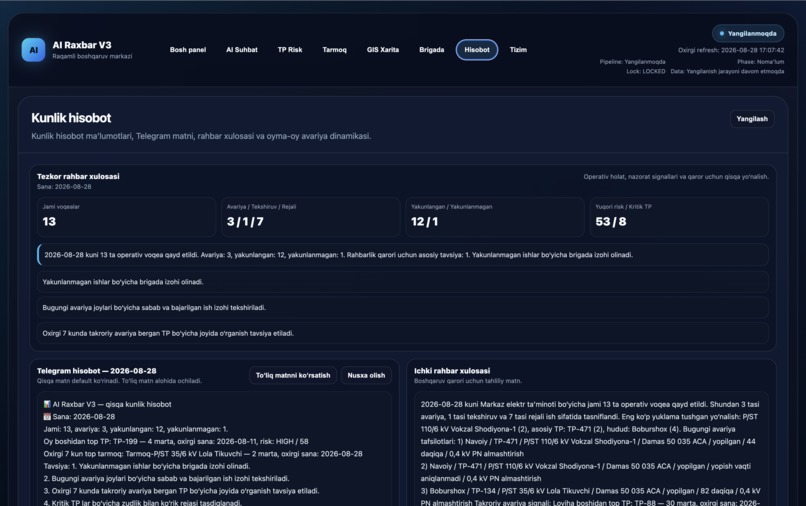The width and height of the screenshot is (806, 506).
Task: Click 'Oy boshidan top TP: TP-199' line
Action: (x=176, y=441)
